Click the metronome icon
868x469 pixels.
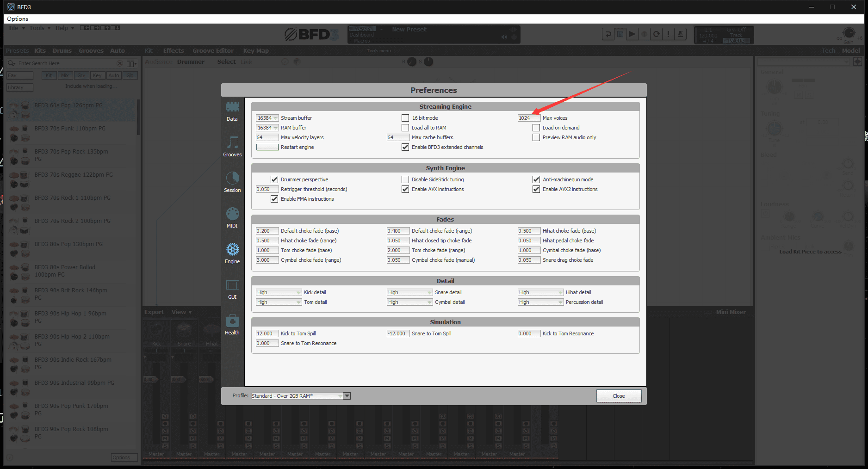pos(680,34)
